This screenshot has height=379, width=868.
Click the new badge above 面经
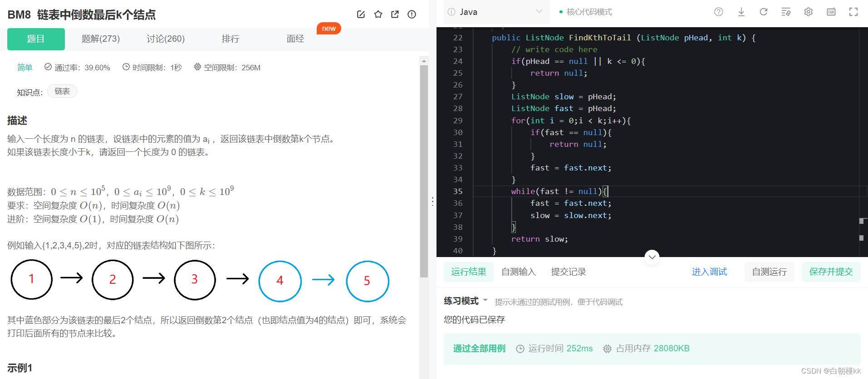pyautogui.click(x=329, y=28)
